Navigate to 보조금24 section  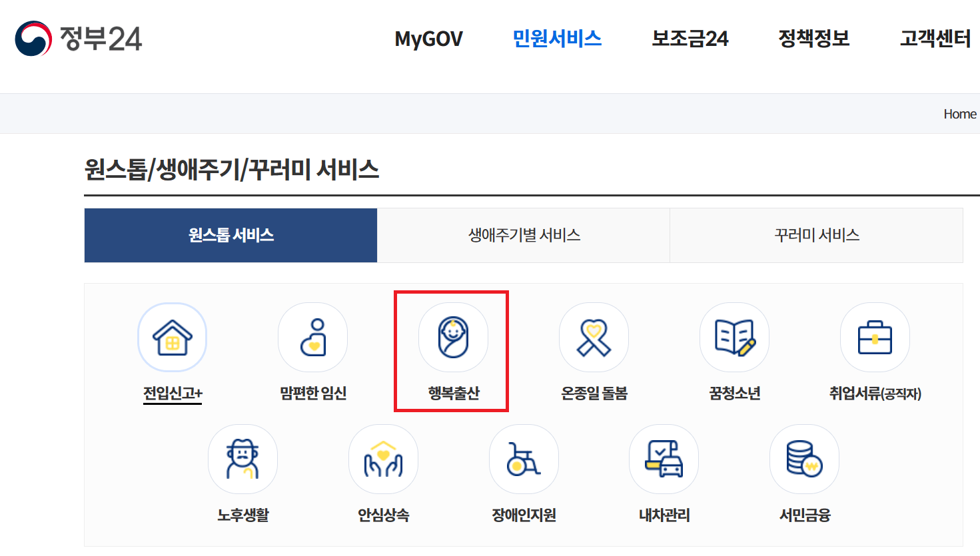click(x=690, y=39)
